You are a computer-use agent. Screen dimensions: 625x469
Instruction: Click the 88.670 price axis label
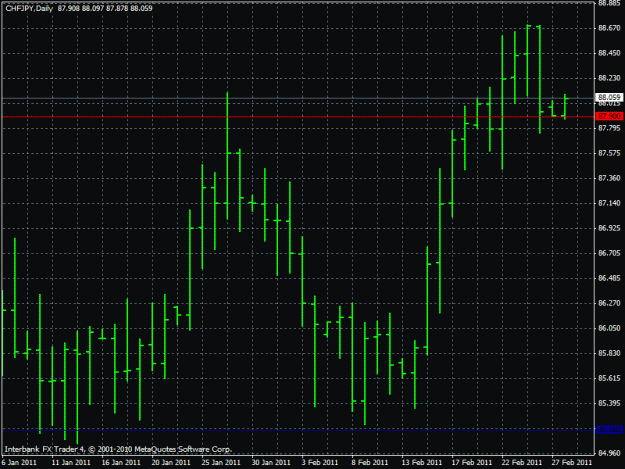click(609, 28)
